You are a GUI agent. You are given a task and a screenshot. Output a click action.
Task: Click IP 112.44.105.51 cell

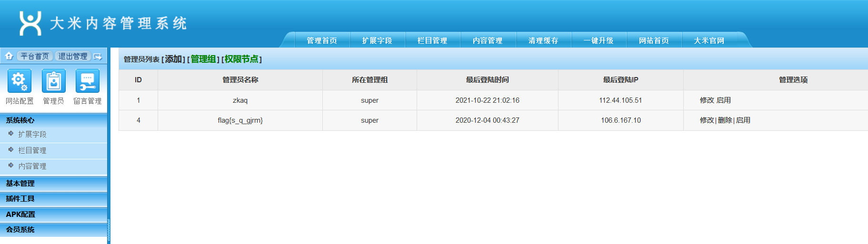click(x=621, y=100)
